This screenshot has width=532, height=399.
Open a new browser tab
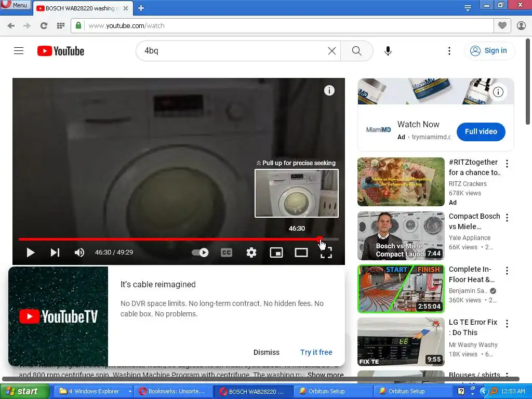(x=141, y=8)
